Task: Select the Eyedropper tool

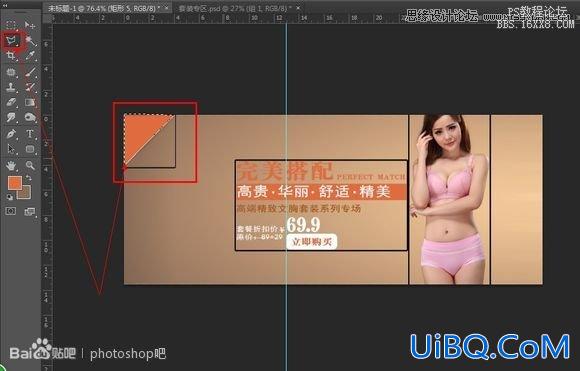Action: click(x=30, y=56)
